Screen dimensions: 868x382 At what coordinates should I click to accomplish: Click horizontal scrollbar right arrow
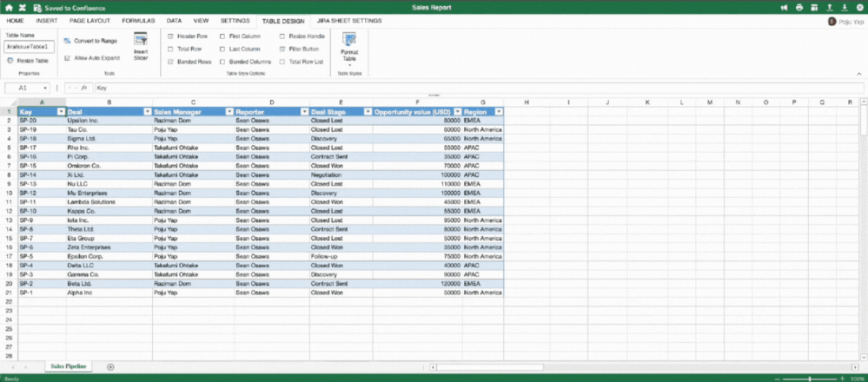click(x=855, y=366)
